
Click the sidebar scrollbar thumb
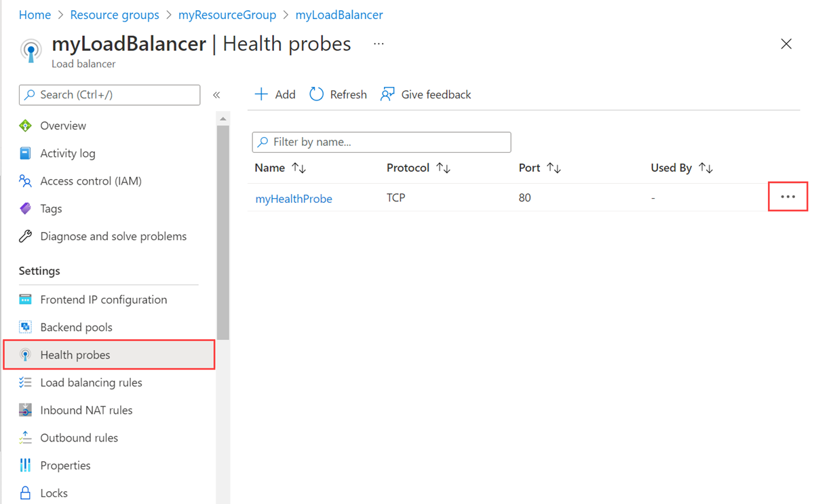coord(223,232)
